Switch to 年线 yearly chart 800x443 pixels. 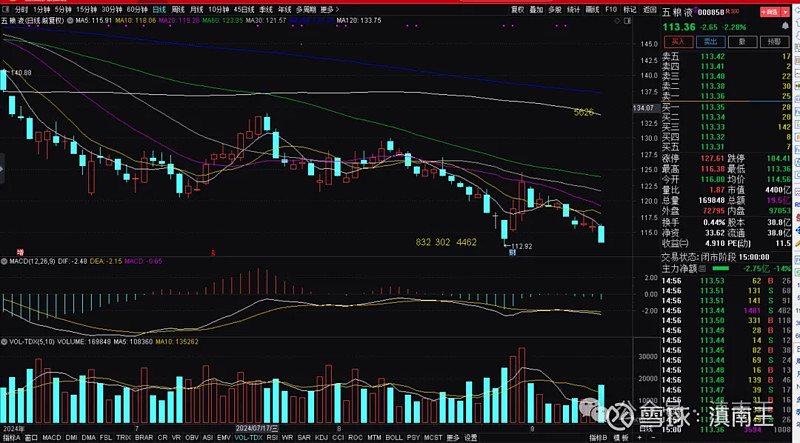click(x=284, y=10)
